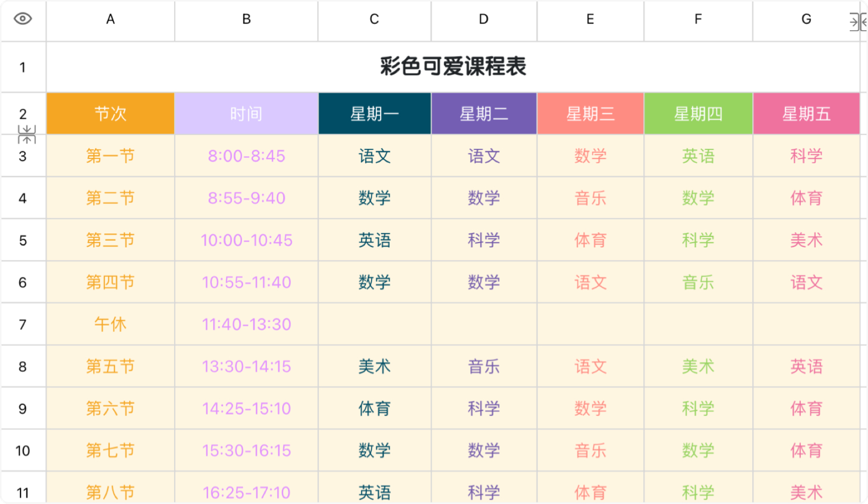This screenshot has height=504, width=868.
Task: Click the 14:25-15:10 time cell
Action: point(246,409)
